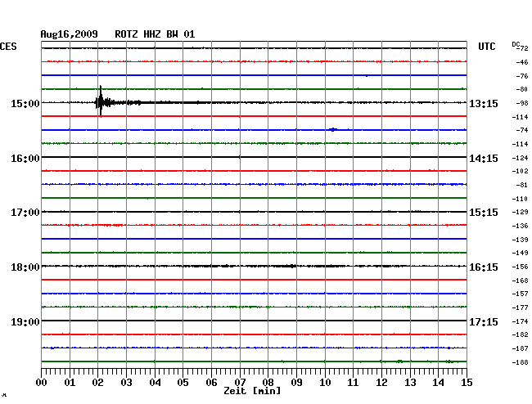
Task: Select the DC value -157
Action: click(x=520, y=294)
